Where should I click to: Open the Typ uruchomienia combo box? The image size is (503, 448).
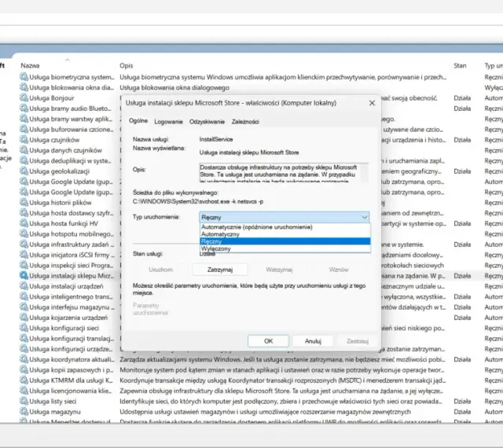tap(285, 217)
